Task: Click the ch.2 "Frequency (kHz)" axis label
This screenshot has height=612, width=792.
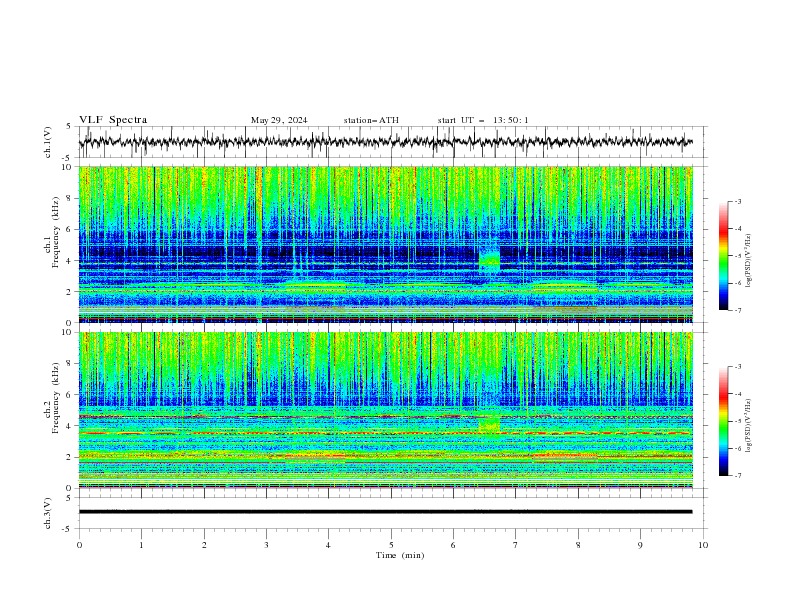Action: coord(56,398)
